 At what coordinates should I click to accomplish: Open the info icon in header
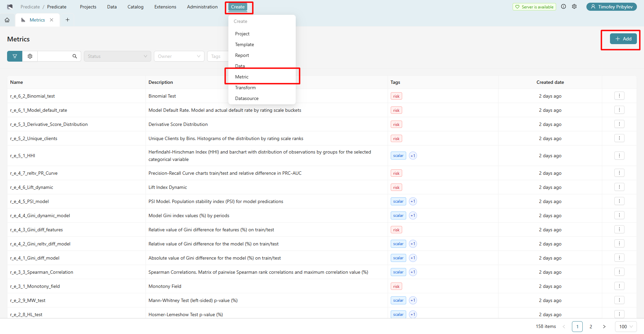[x=563, y=7]
